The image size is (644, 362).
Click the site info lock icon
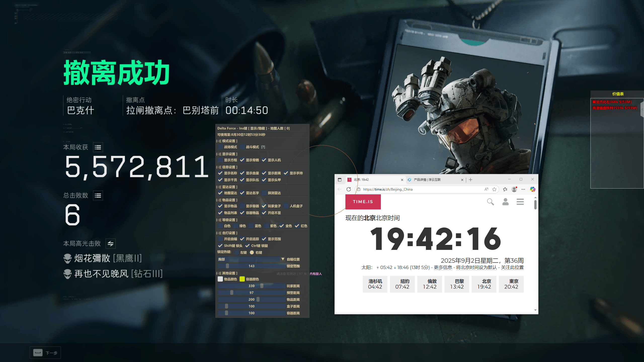point(359,189)
